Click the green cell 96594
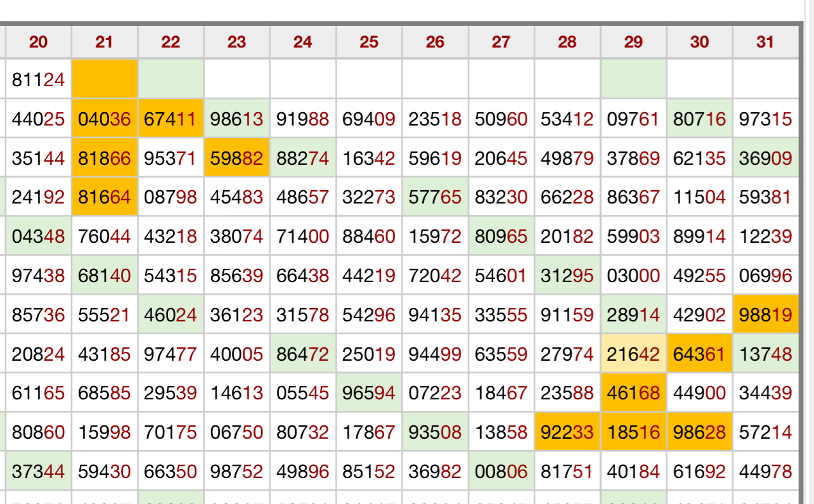 [x=369, y=393]
